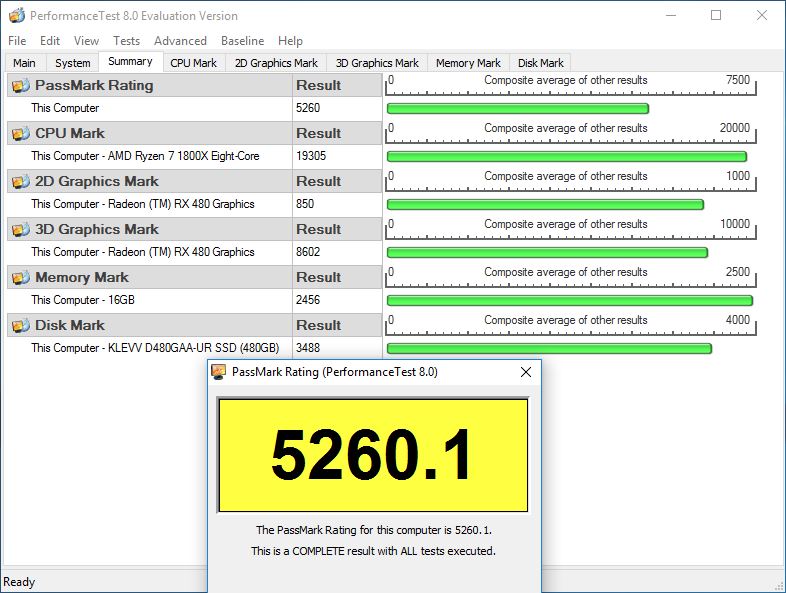Close the PassMark Rating dialog

pyautogui.click(x=526, y=372)
